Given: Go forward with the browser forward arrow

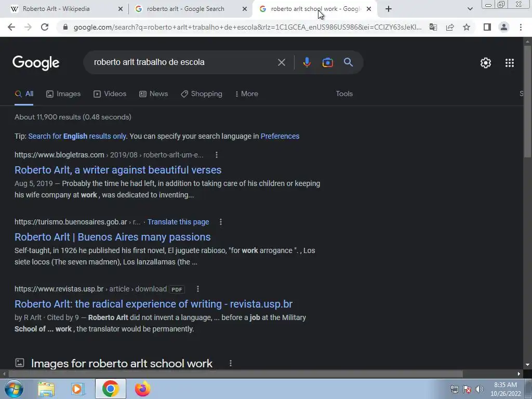Looking at the screenshot, I should click(x=28, y=27).
